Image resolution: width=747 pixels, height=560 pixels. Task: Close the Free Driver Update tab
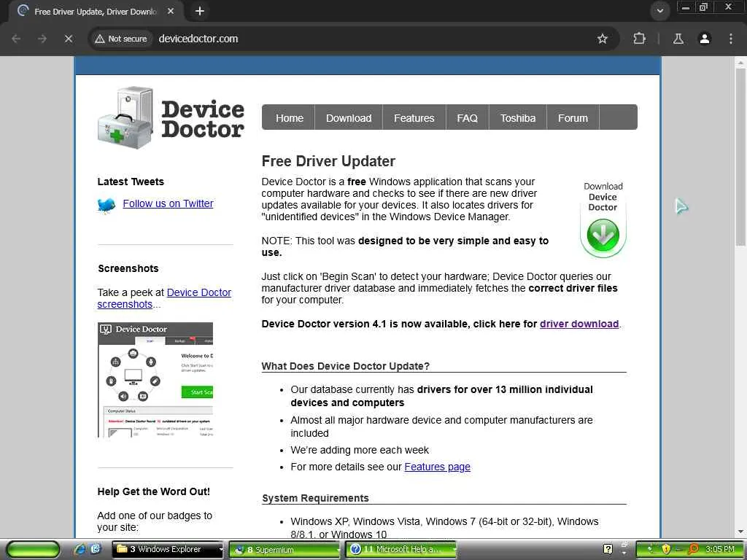point(171,11)
